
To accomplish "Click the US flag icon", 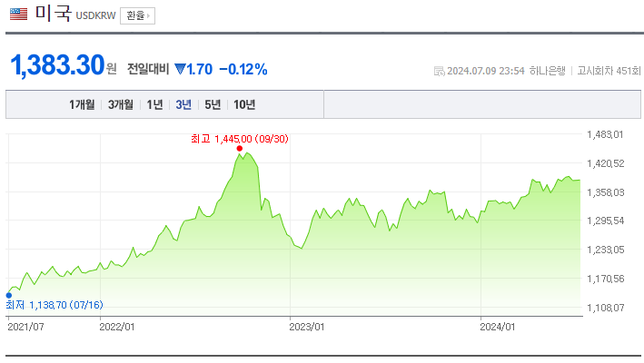I will click(18, 14).
